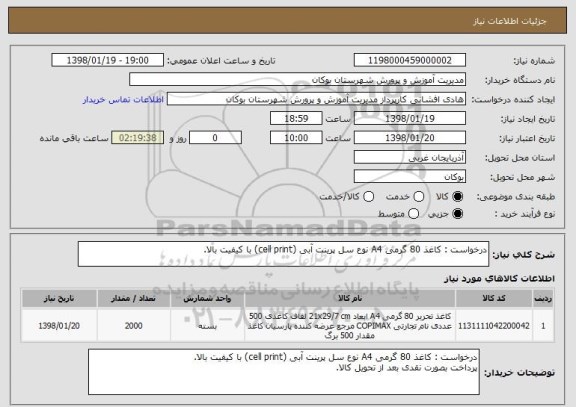Click row number 1 cell
Image resolution: width=576 pixels, height=407 pixels.
point(543,326)
